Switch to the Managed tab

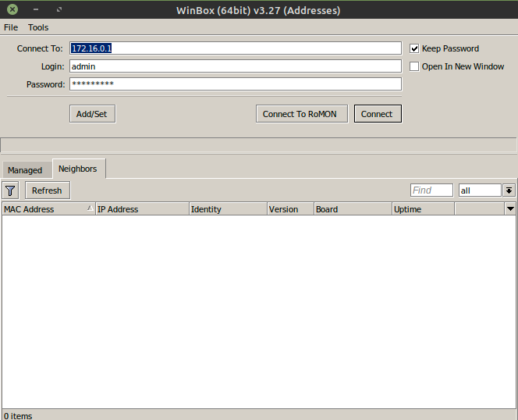[x=25, y=170]
